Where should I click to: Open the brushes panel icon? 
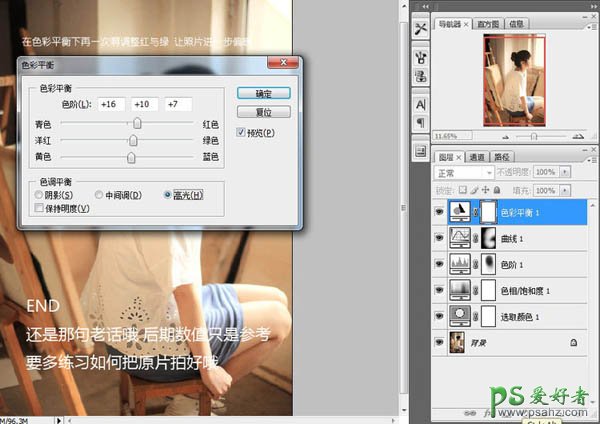[420, 56]
